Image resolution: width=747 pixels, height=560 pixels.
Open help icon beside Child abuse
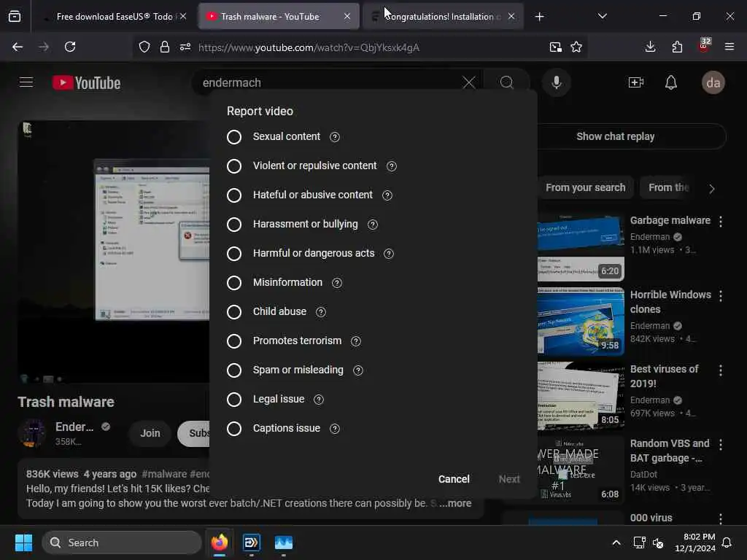(x=321, y=312)
